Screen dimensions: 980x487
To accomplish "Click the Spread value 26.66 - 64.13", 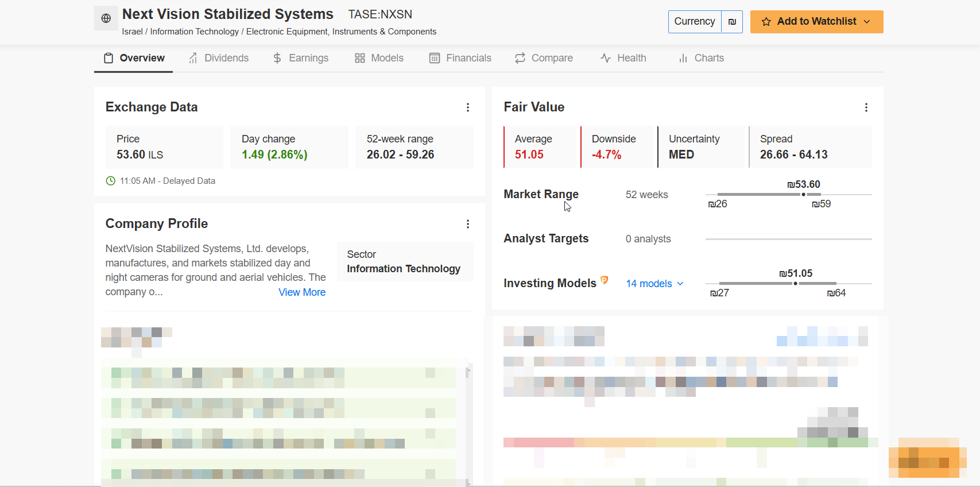I will (x=794, y=155).
